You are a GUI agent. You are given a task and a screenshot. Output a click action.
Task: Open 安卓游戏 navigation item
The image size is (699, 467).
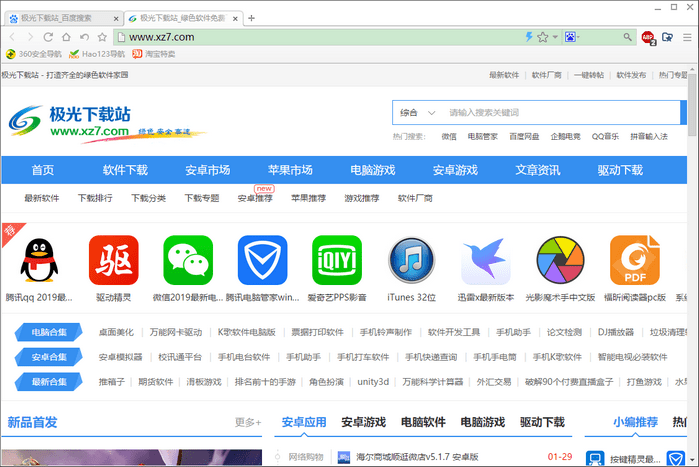click(455, 170)
